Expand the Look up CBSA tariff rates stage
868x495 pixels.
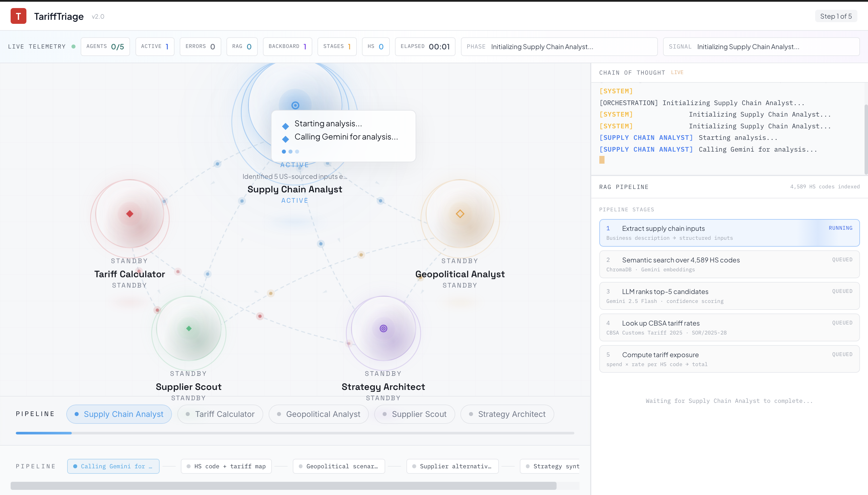pyautogui.click(x=729, y=327)
